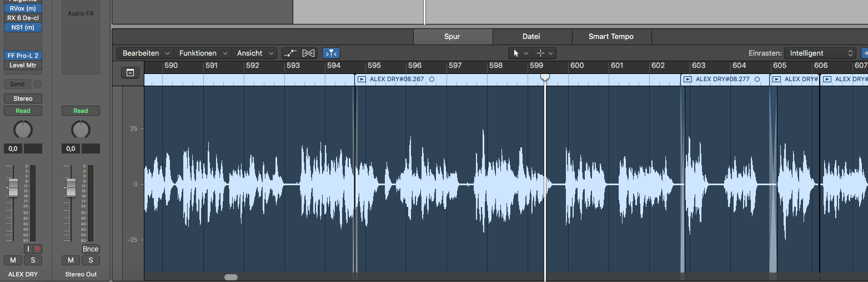Click the ALEX DRY peak level display
The image size is (868, 282).
[x=33, y=149]
